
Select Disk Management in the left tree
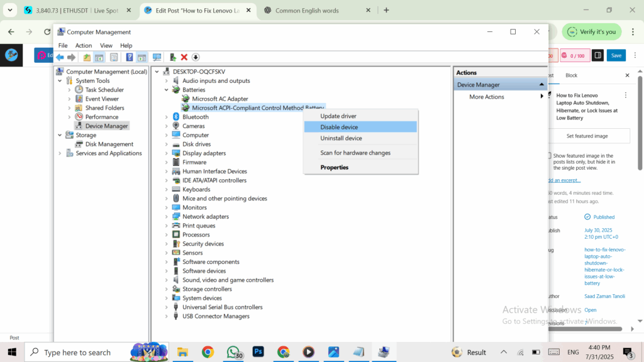pos(109,144)
